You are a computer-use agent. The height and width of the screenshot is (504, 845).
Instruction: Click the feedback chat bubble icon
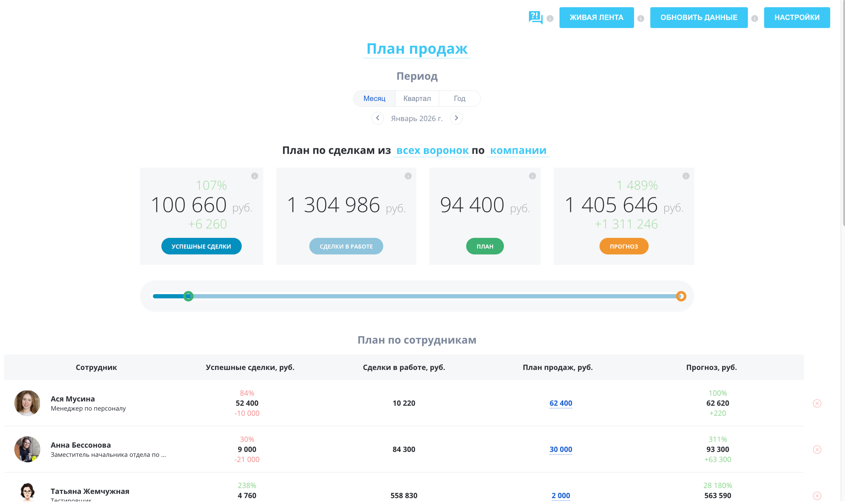point(535,17)
